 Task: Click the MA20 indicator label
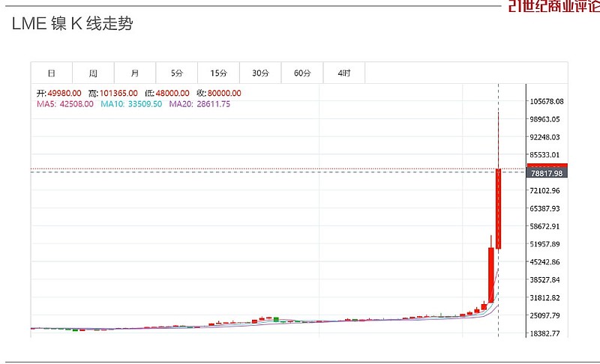pos(199,104)
